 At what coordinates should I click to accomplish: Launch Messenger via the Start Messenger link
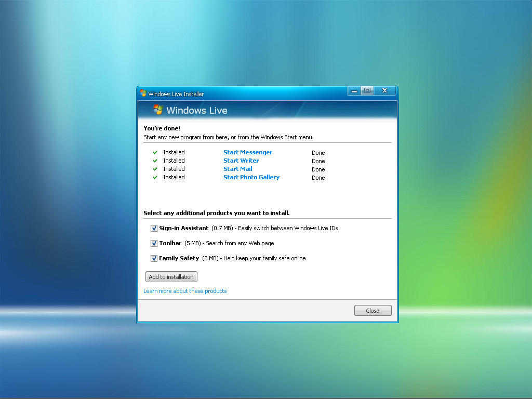(x=248, y=152)
